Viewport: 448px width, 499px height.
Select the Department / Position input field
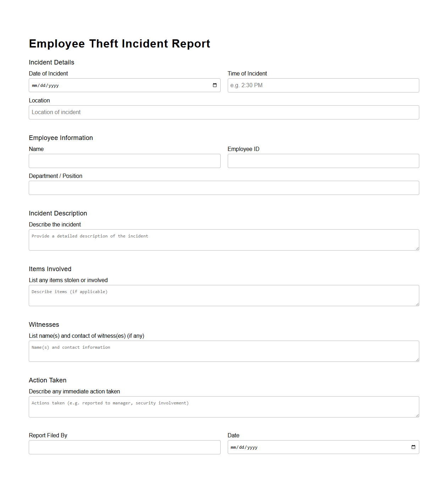pyautogui.click(x=224, y=187)
